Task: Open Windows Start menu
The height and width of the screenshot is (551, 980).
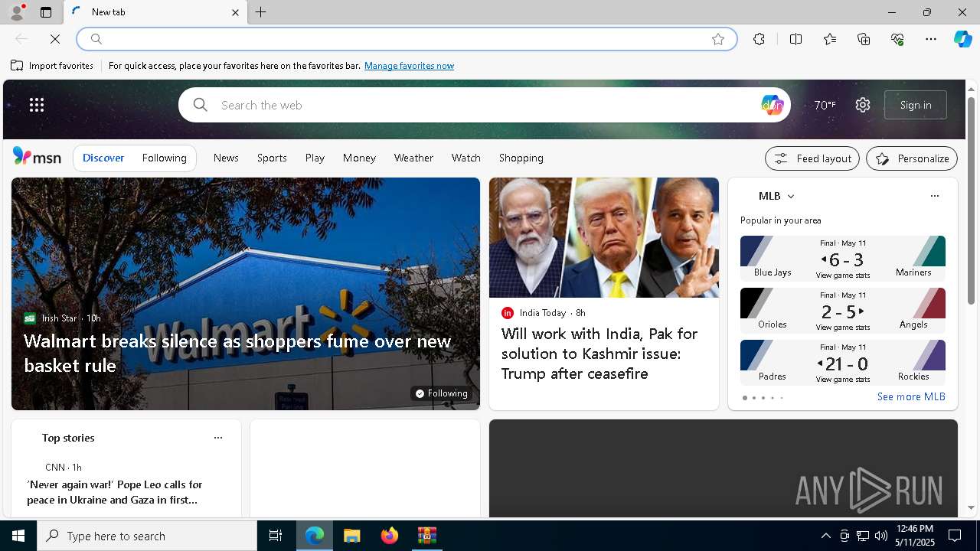Action: coord(18,536)
